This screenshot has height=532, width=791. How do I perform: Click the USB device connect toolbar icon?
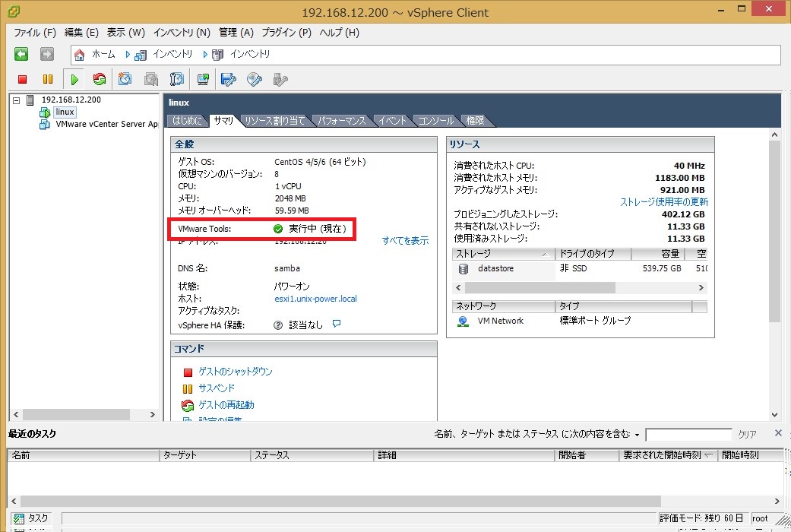280,79
